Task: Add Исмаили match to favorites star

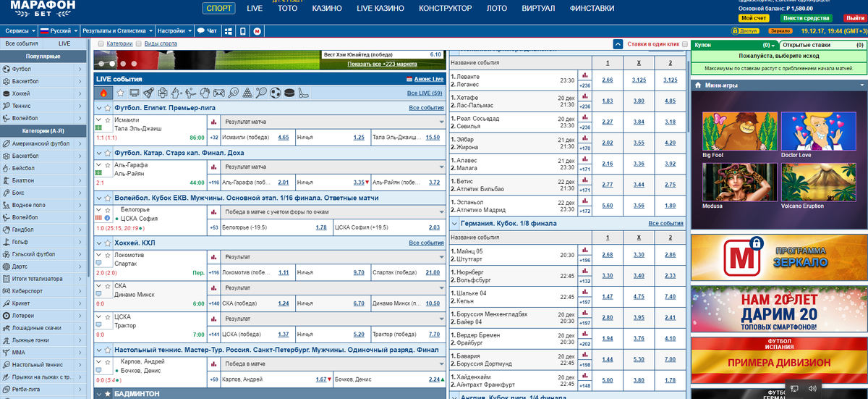Action: [108, 119]
